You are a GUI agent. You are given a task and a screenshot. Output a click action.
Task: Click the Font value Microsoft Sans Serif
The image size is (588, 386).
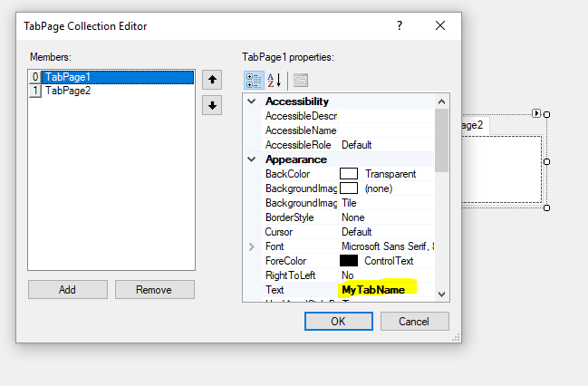[x=388, y=246]
